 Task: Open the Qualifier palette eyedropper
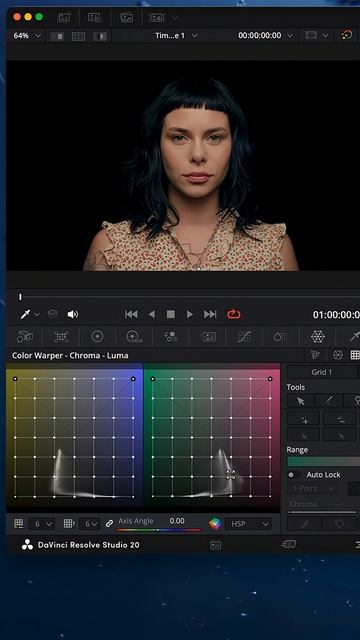click(354, 337)
